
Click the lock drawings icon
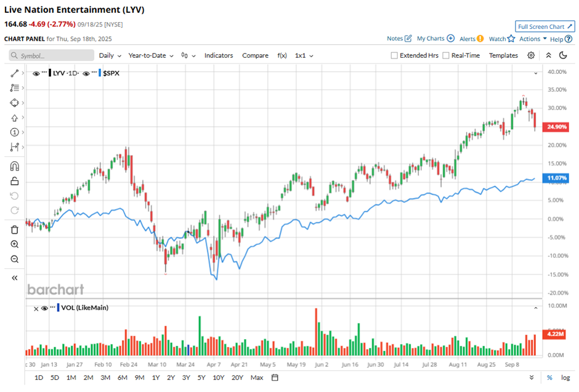[15, 181]
